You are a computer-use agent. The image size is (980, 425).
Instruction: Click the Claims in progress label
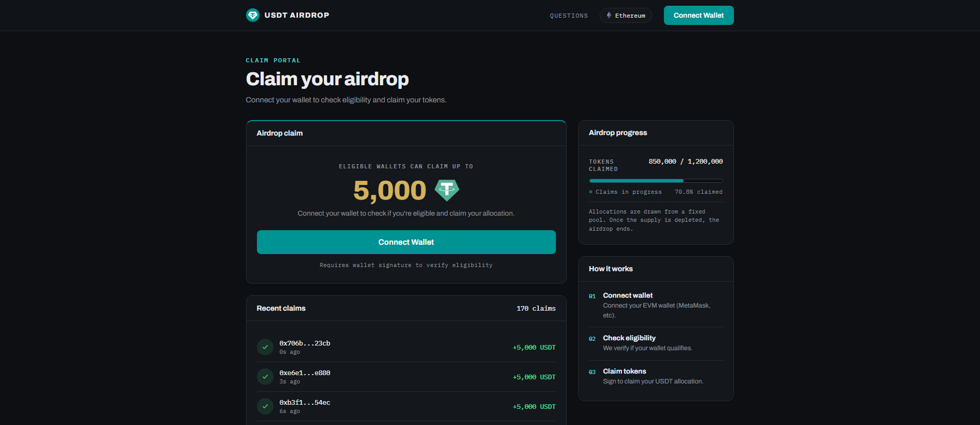pos(629,192)
